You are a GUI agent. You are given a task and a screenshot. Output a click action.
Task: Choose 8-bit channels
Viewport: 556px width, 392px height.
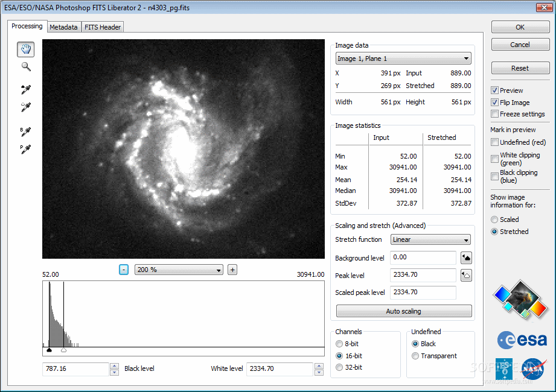pos(339,344)
